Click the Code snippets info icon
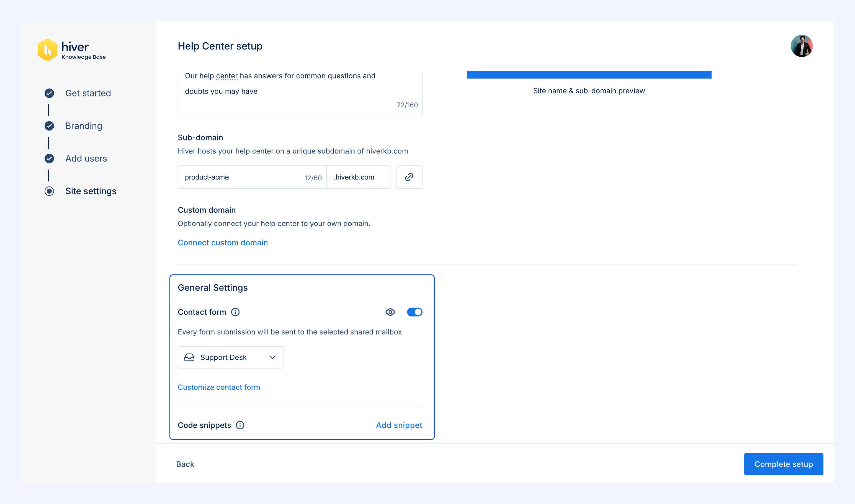Screen dimensions: 855x504 240,425
